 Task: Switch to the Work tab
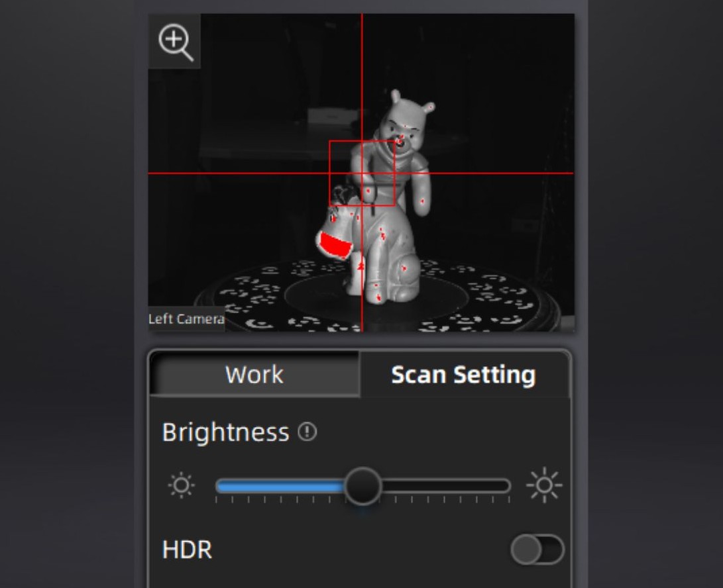[254, 373]
